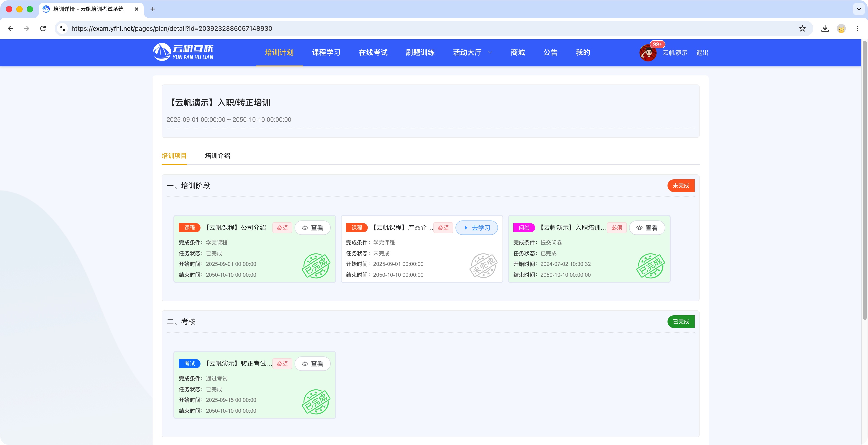Click the title 【云帆演示】转正考试…

point(238,364)
